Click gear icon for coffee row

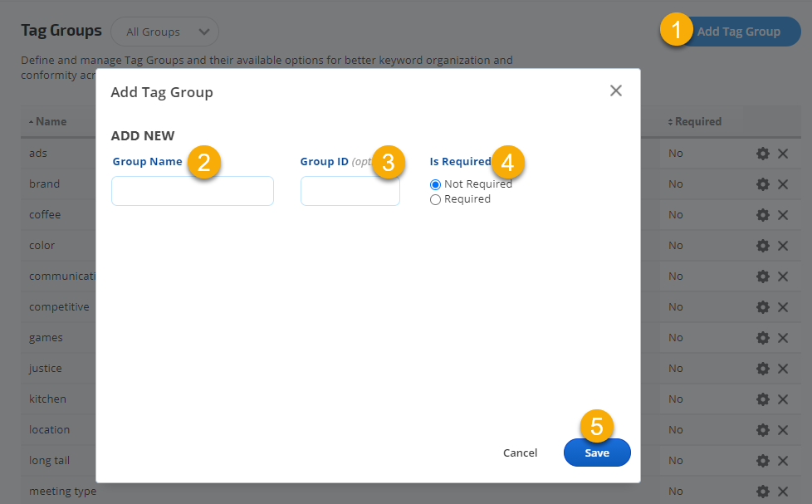(x=762, y=215)
